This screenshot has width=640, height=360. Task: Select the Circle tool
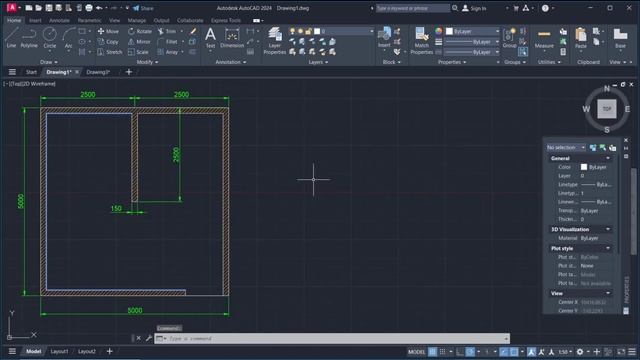coord(50,38)
